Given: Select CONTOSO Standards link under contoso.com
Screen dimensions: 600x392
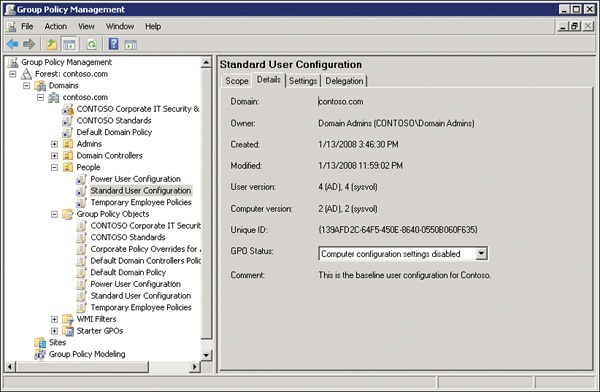Looking at the screenshot, I should [114, 121].
